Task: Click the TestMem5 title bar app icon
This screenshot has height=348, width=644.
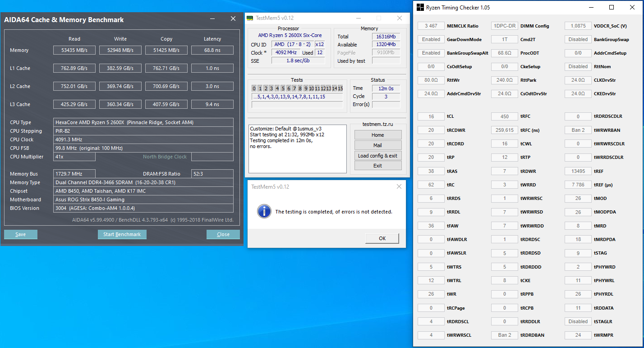Action: coord(250,18)
